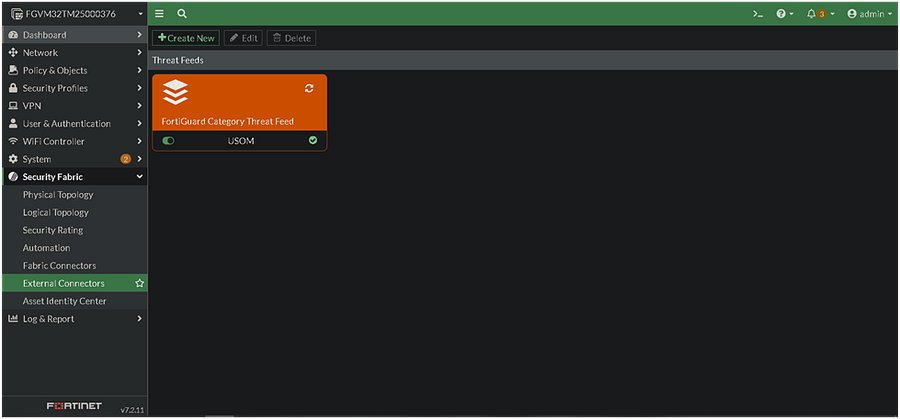The image size is (900, 419).
Task: Click the Create New button
Action: pyautogui.click(x=186, y=38)
